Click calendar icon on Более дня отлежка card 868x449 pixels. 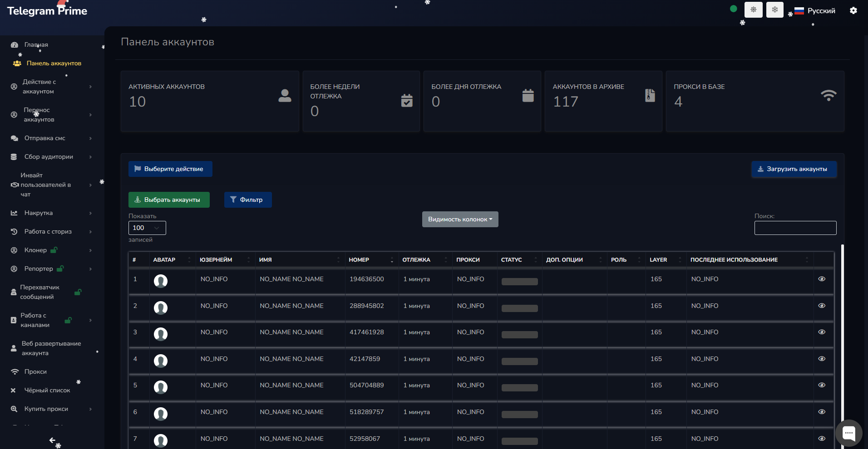click(x=528, y=96)
